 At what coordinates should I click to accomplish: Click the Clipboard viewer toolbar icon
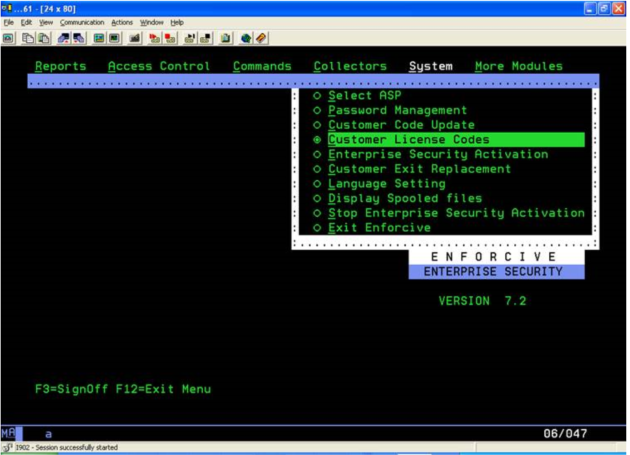tap(225, 38)
